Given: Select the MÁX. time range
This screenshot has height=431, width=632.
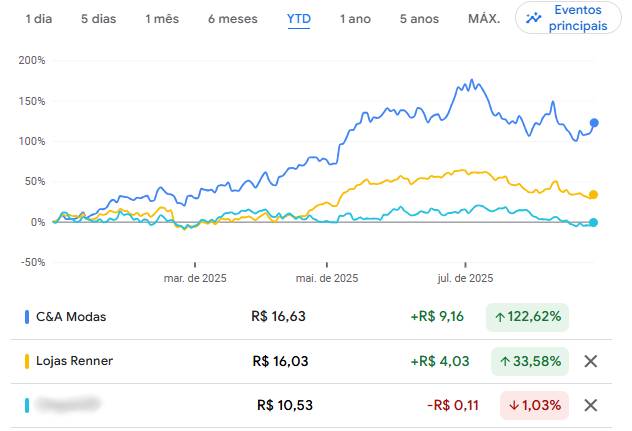Looking at the screenshot, I should (x=484, y=19).
